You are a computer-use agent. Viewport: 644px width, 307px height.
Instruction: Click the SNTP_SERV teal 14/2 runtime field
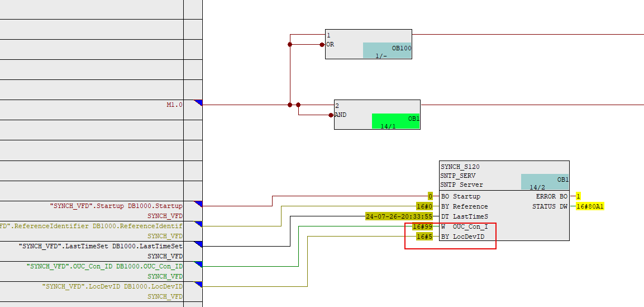[545, 183]
